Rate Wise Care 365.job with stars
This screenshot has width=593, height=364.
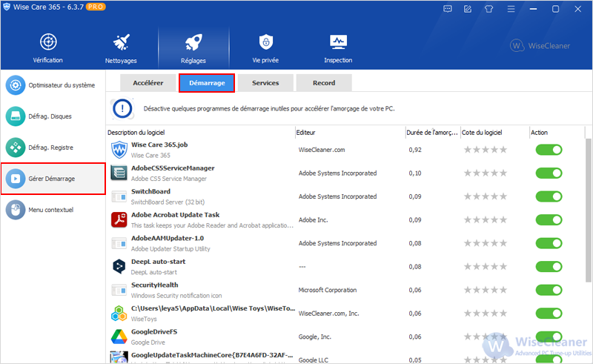point(486,150)
